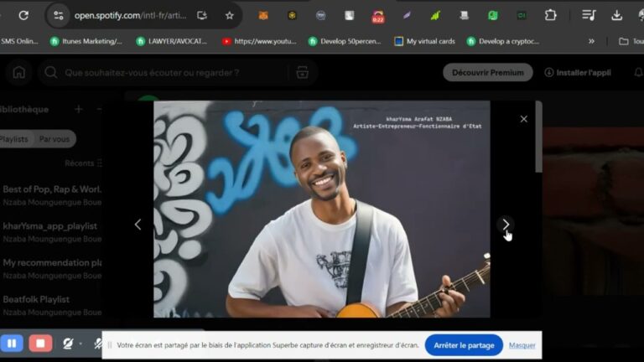644x362 pixels.
Task: Stop the screen recording red button
Action: 40,343
